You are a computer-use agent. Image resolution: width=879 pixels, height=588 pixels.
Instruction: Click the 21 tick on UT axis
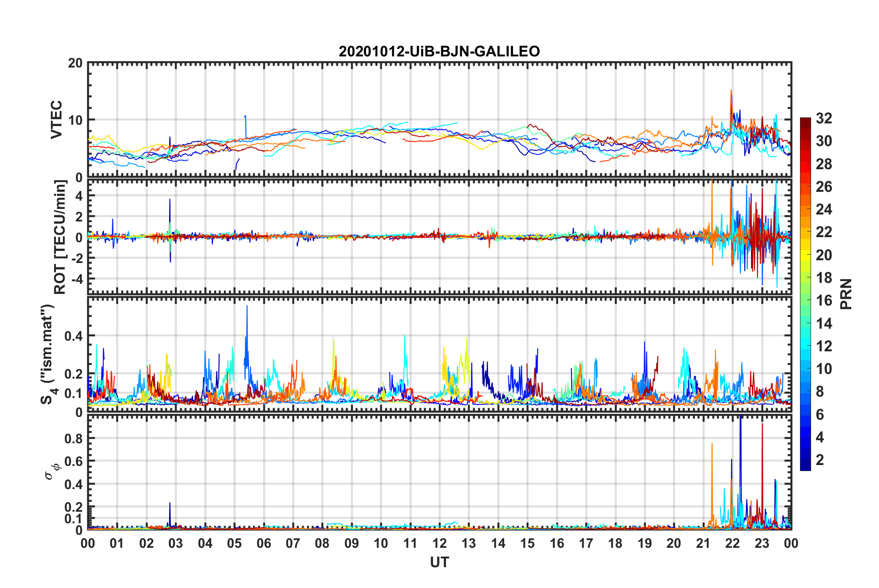coord(703,543)
